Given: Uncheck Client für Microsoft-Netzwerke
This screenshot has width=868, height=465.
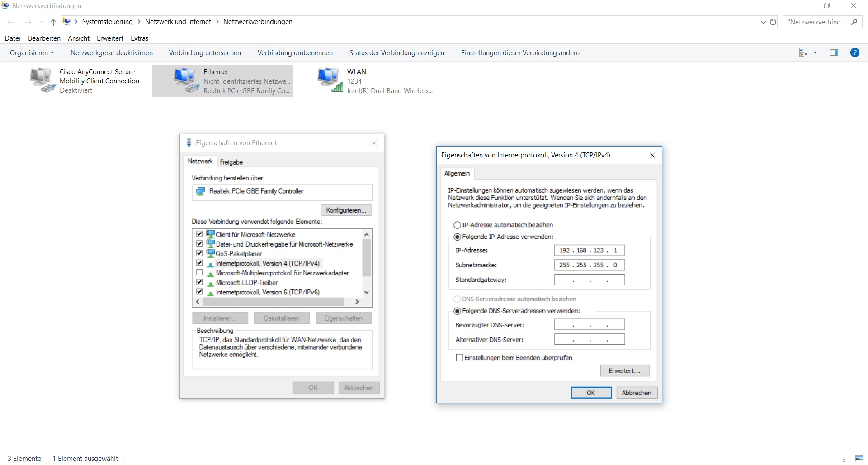Looking at the screenshot, I should tap(199, 234).
